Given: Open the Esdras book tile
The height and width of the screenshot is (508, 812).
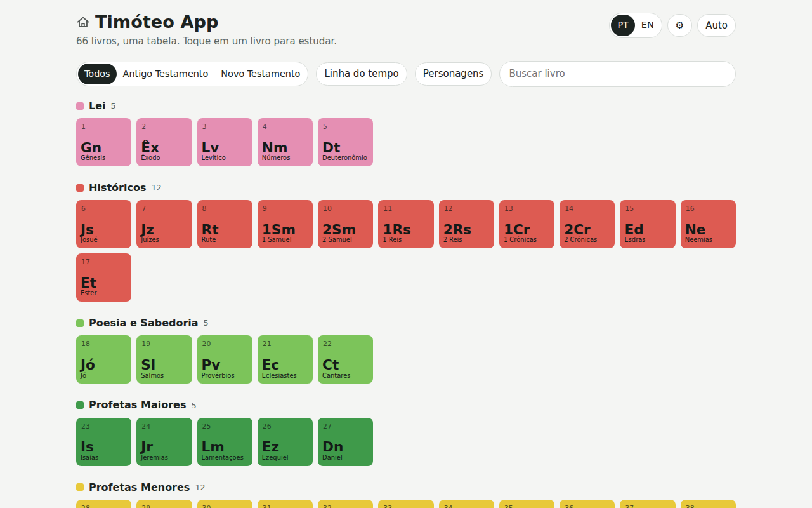Looking at the screenshot, I should pyautogui.click(x=648, y=224).
